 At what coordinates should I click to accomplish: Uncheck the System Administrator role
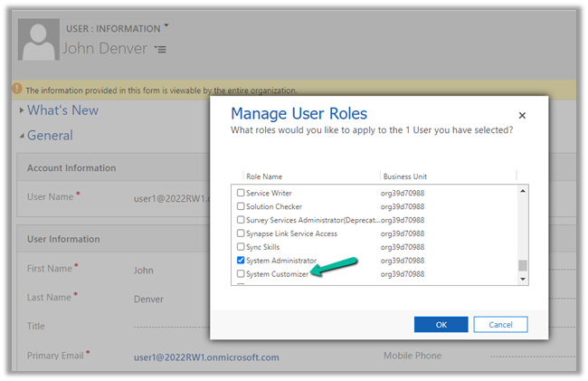241,261
